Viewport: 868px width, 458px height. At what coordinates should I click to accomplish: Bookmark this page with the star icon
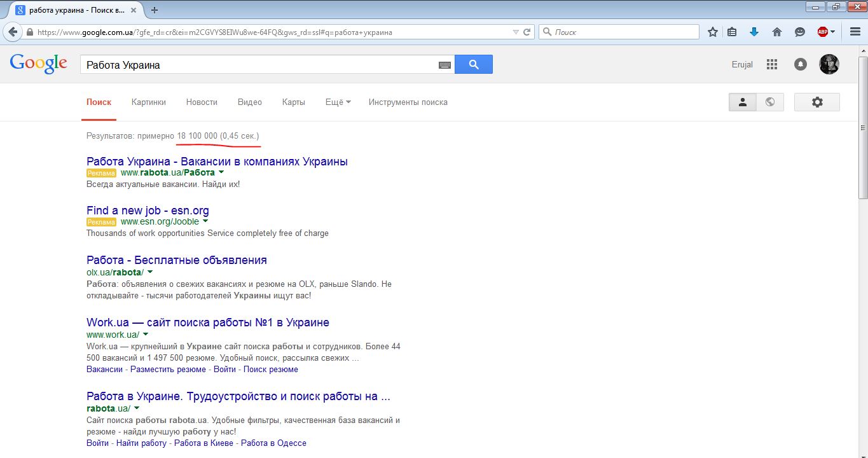713,32
